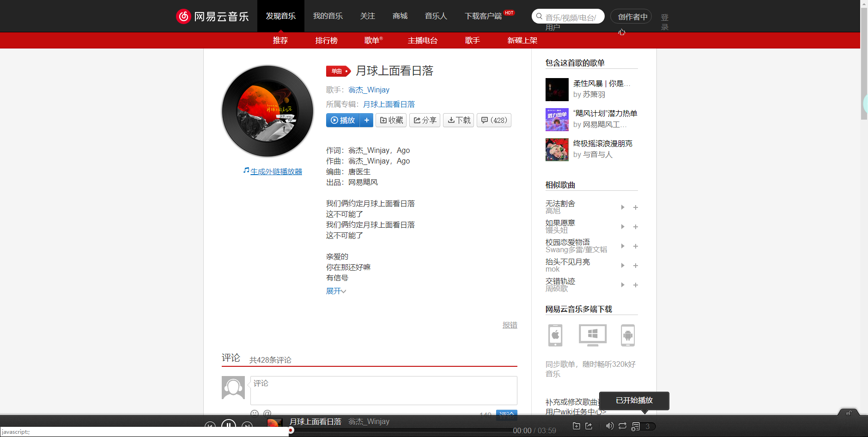Click the Apple download icon
The image size is (868, 437).
click(555, 335)
